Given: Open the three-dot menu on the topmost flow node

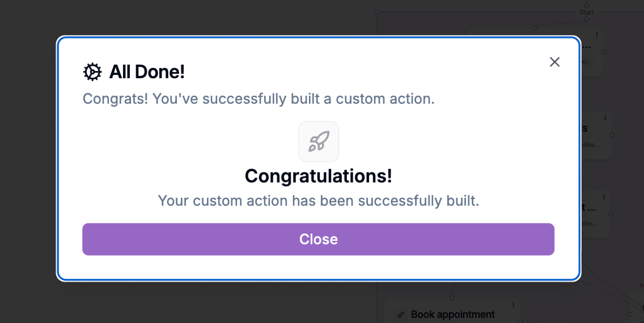Looking at the screenshot, I should (597, 35).
